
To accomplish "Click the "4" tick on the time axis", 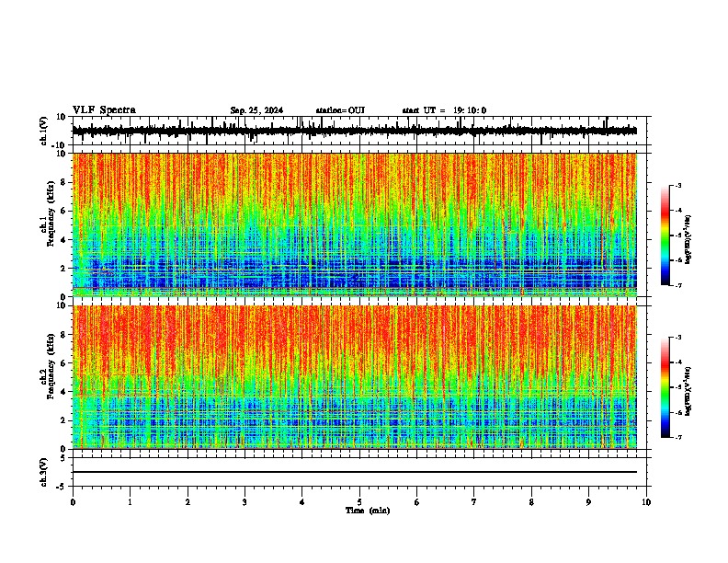I will [302, 502].
